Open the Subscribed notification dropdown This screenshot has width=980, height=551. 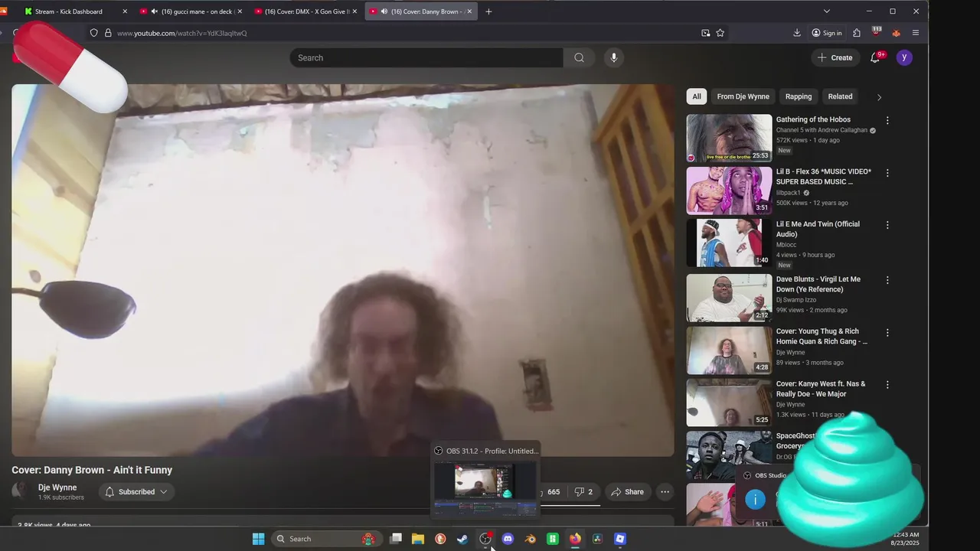pyautogui.click(x=136, y=492)
